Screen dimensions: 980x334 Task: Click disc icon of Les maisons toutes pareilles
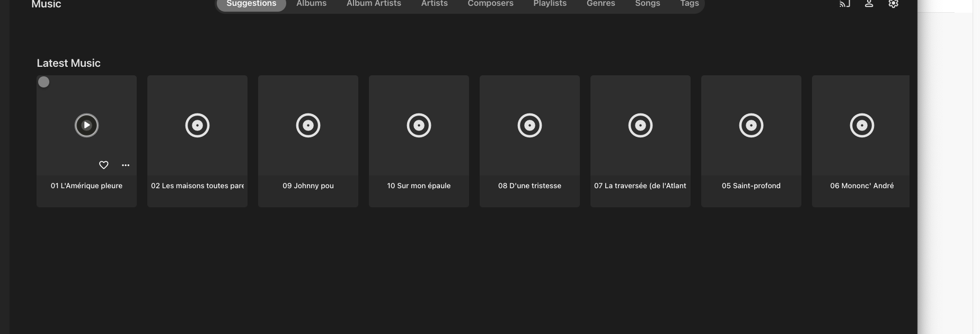197,126
